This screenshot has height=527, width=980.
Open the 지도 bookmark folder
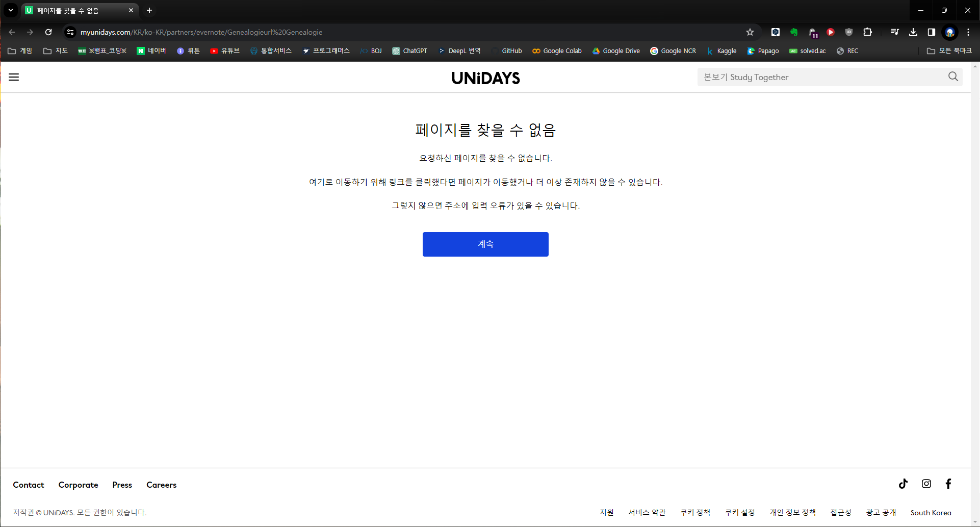coord(56,51)
